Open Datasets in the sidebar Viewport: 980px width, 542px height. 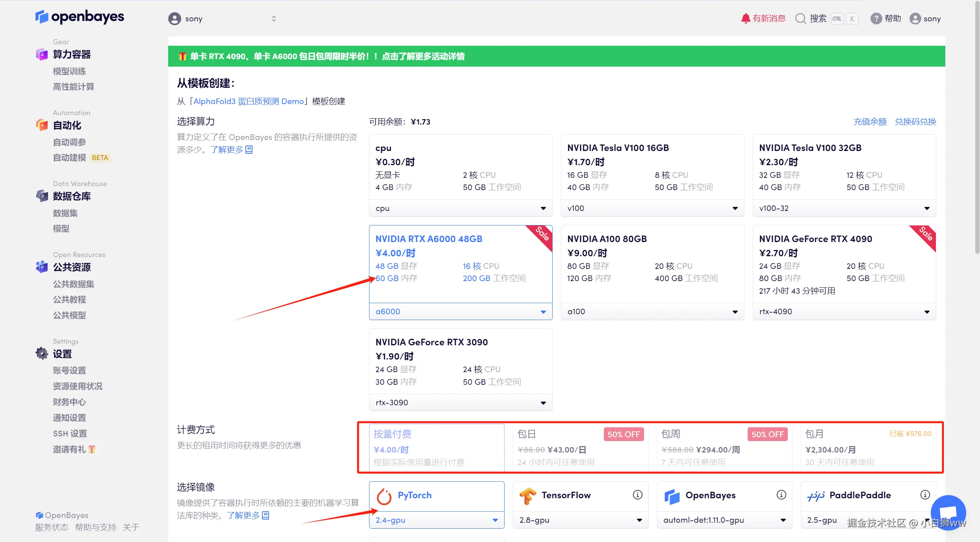65,213
